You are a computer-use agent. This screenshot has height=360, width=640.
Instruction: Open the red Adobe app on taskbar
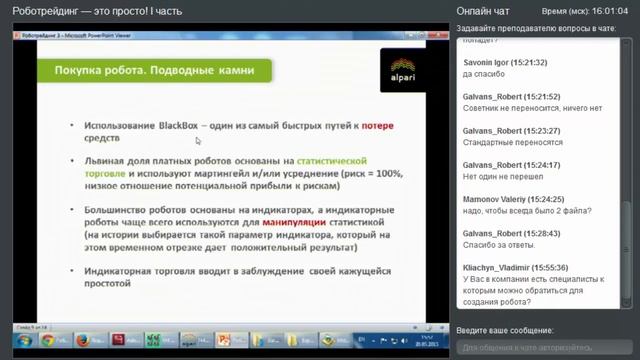coord(125,340)
